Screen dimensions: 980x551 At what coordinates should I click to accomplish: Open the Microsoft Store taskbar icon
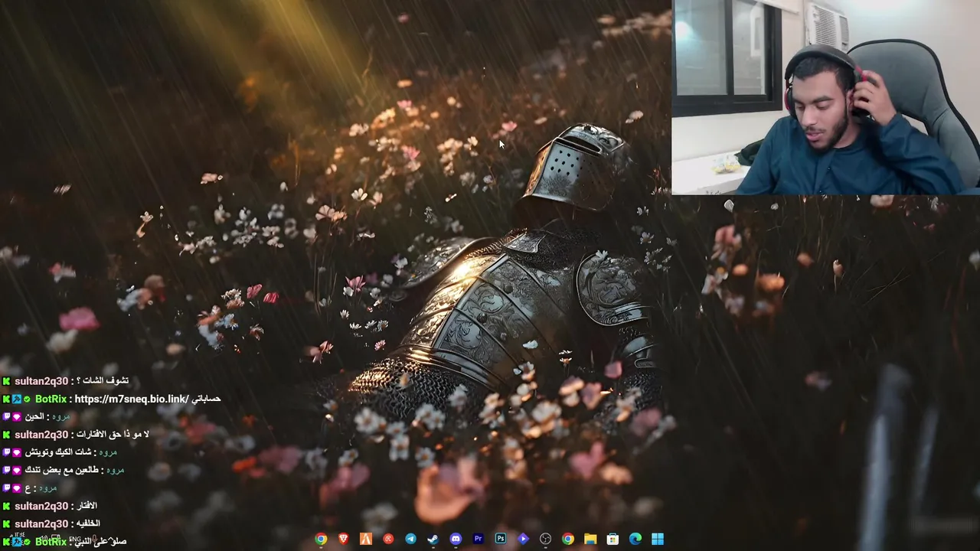click(612, 539)
